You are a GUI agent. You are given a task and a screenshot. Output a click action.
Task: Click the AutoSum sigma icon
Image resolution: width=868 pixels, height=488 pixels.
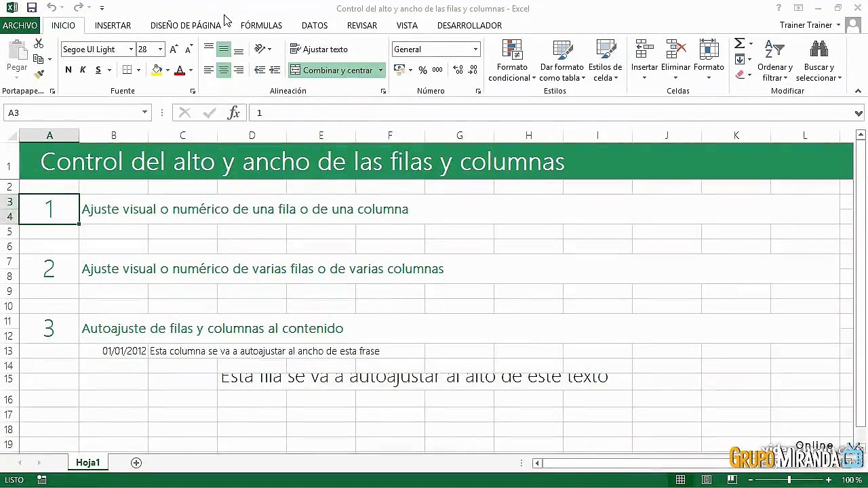point(740,43)
